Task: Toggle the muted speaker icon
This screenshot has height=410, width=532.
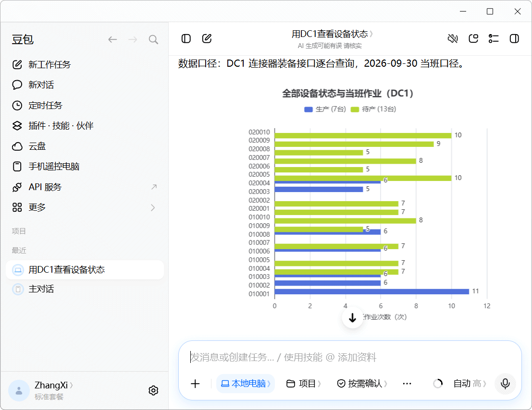Action: point(453,38)
